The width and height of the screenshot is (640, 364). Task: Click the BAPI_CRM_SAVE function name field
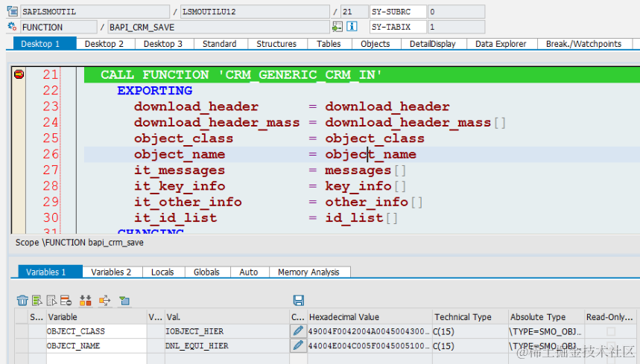pos(218,28)
